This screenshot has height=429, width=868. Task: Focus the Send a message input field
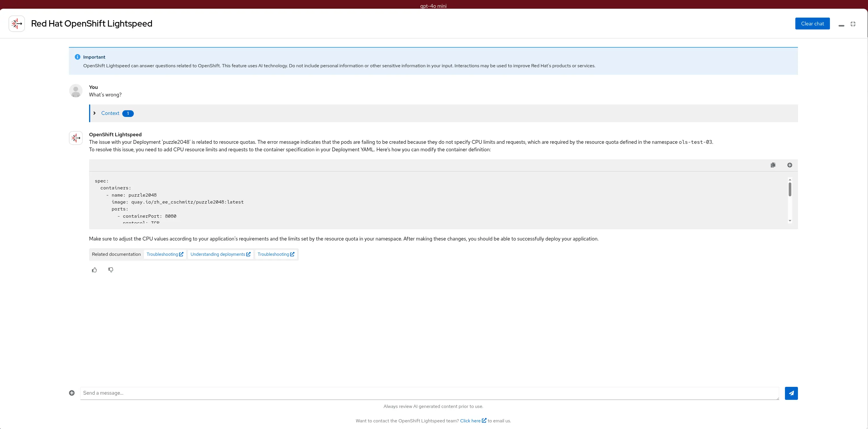[430, 393]
